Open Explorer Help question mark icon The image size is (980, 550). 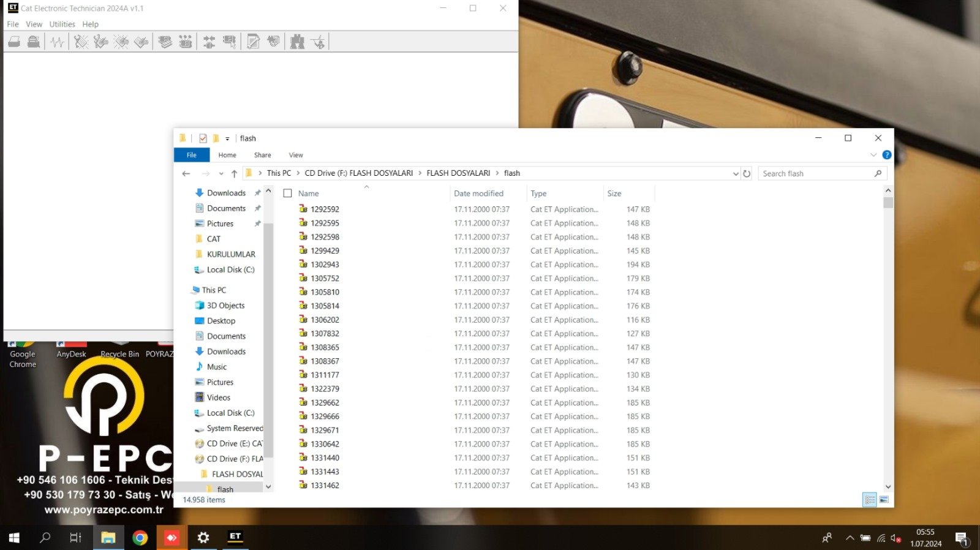pos(886,155)
